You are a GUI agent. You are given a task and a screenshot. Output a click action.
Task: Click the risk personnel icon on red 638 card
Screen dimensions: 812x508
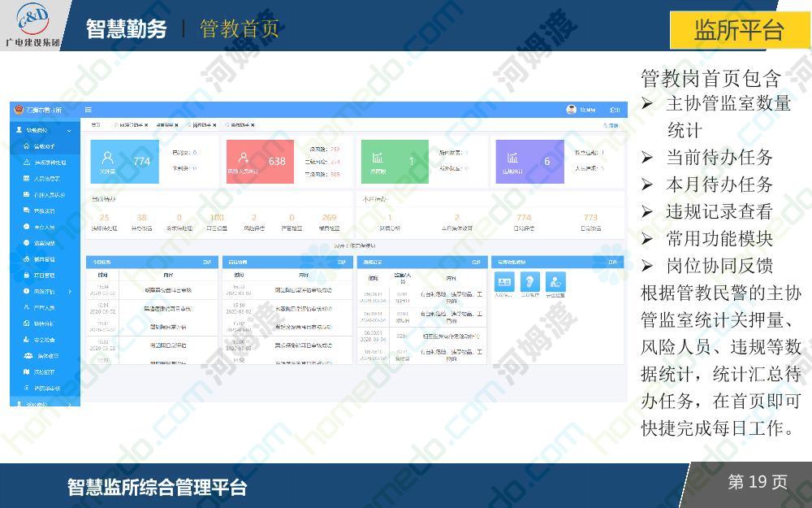243,158
